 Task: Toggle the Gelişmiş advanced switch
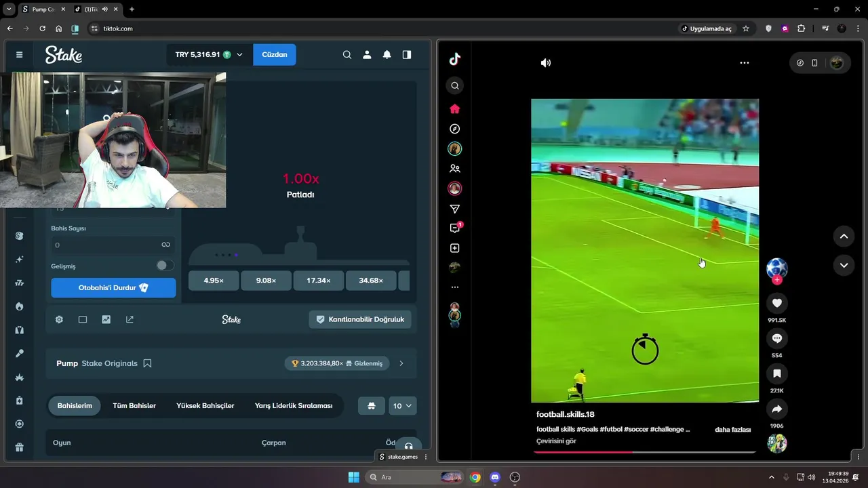click(165, 266)
